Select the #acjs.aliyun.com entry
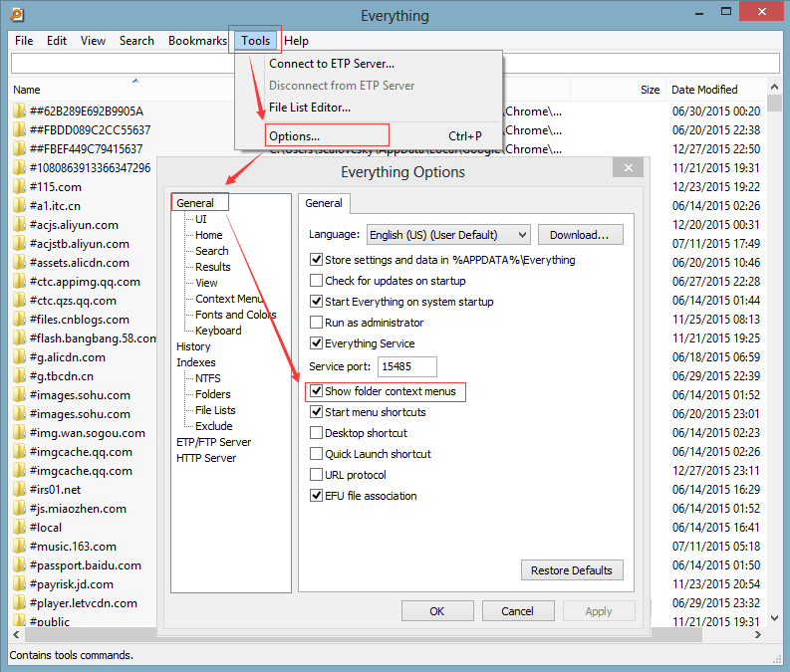This screenshot has height=672, width=790. (74, 225)
